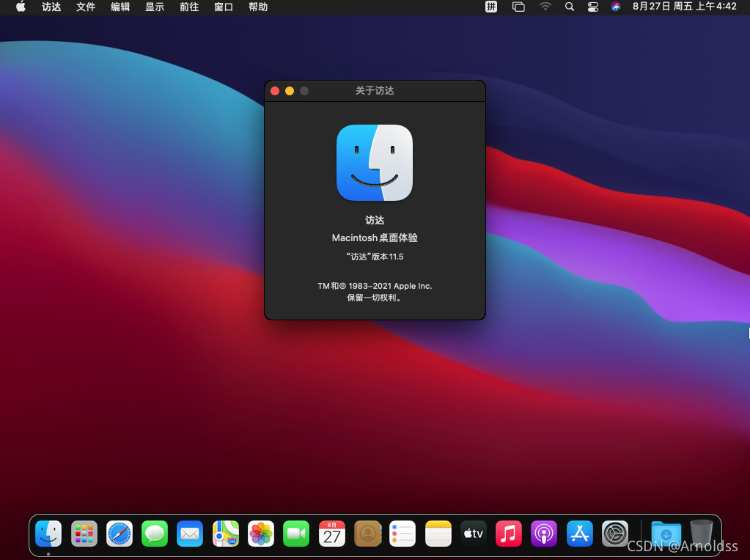The image size is (750, 560).
Task: Open Calendar showing 27 in Dock
Action: point(331,533)
